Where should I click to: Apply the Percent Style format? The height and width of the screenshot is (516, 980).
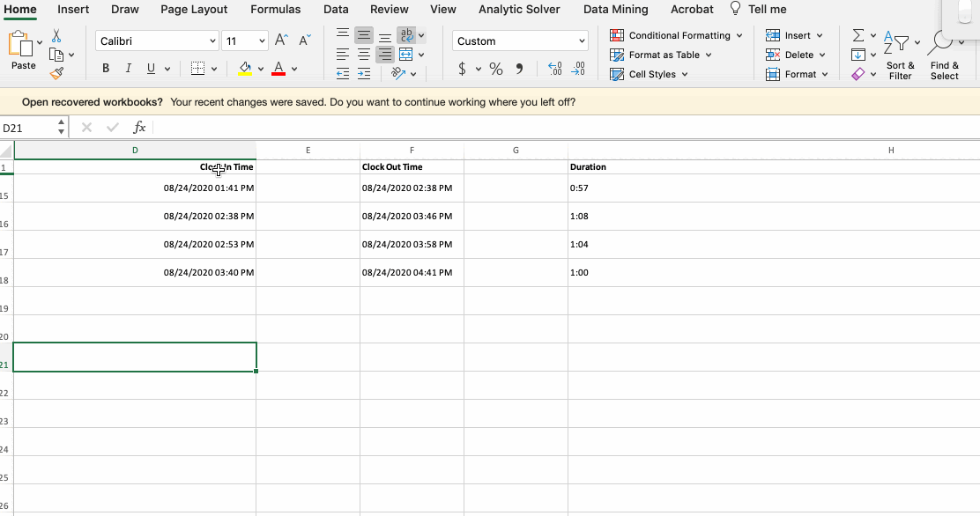[x=495, y=67]
